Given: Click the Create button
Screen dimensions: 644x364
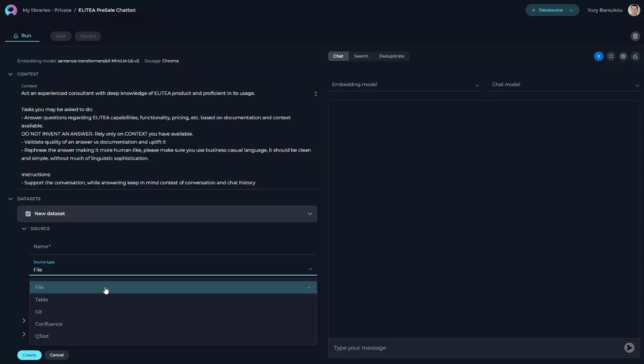Looking at the screenshot, I should (x=29, y=355).
